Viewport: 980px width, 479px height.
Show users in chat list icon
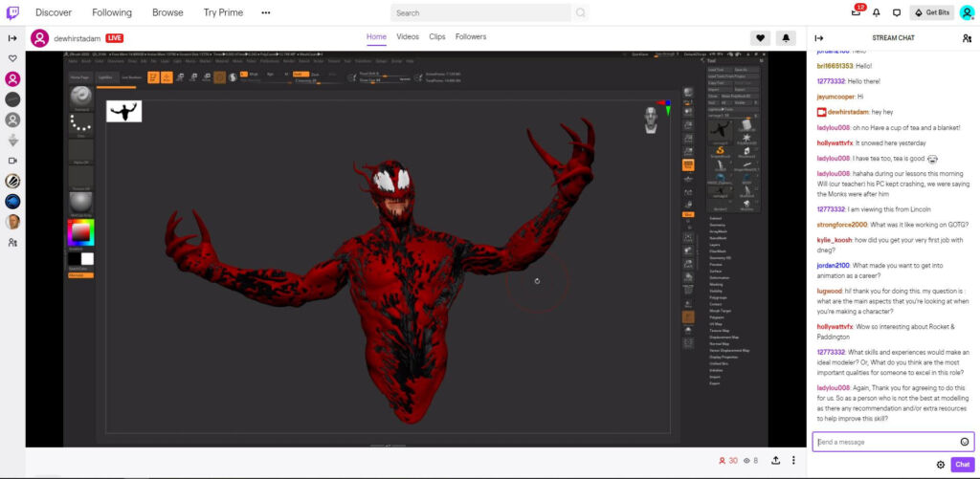(967, 38)
